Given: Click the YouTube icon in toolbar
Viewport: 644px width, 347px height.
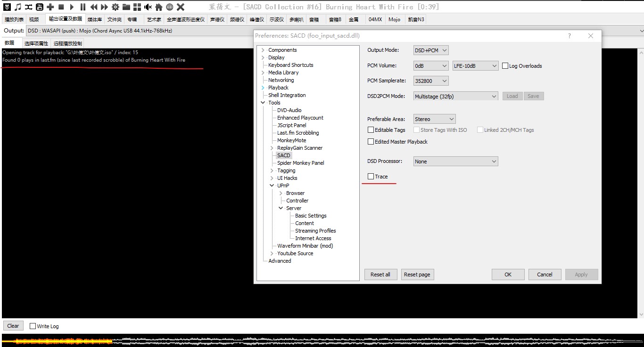Looking at the screenshot, I should [40, 7].
